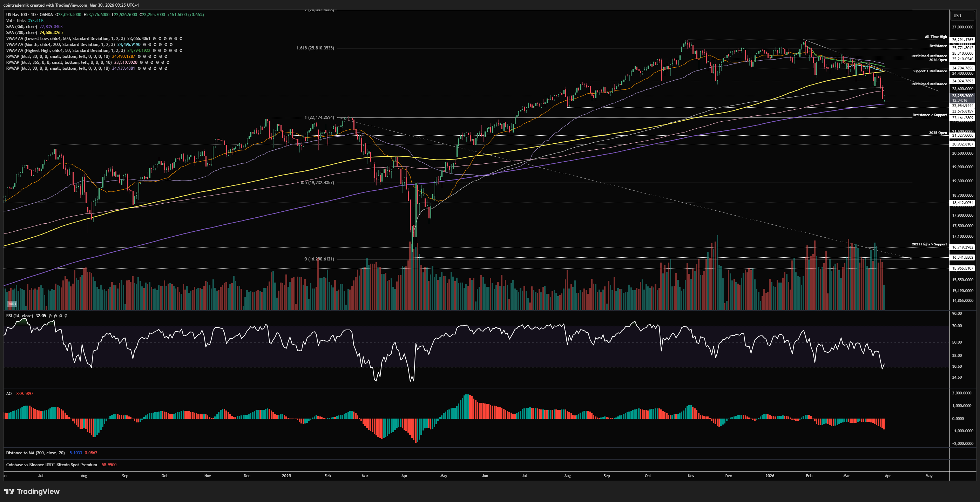Click the 30D volume badge

tap(12, 304)
